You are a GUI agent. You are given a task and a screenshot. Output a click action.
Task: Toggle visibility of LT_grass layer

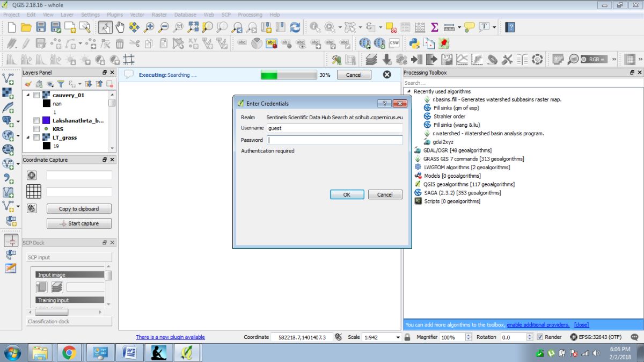tap(36, 137)
